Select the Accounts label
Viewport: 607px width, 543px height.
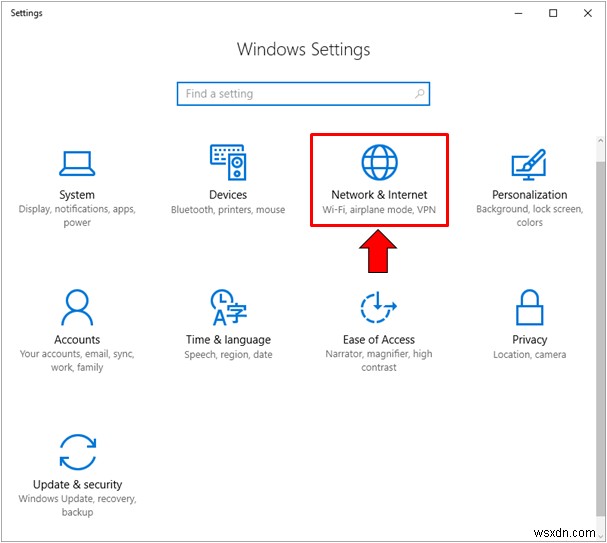click(77, 340)
